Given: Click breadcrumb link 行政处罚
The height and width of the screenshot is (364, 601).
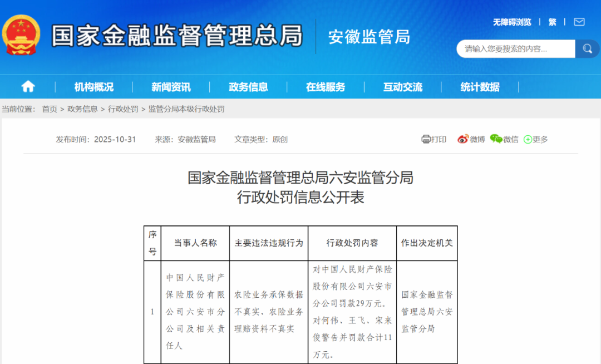Looking at the screenshot, I should [123, 109].
